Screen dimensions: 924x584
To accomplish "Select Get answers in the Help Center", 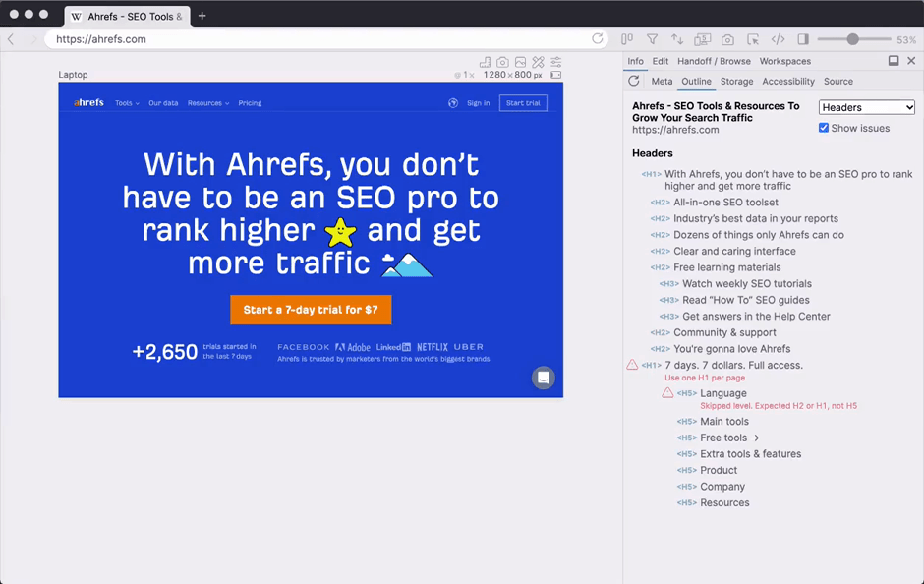I will point(756,317).
